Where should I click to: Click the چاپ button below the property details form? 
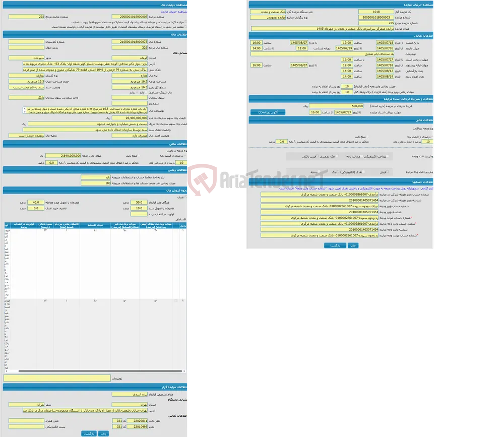point(103,433)
